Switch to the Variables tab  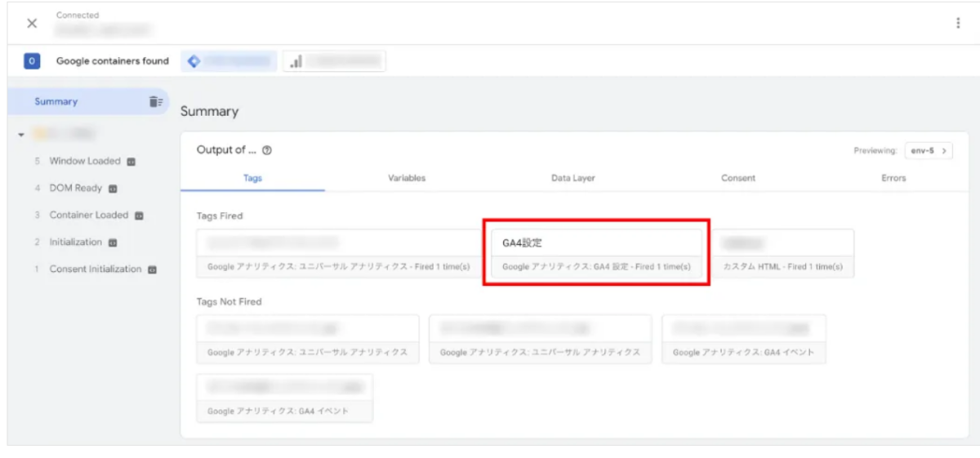[407, 178]
